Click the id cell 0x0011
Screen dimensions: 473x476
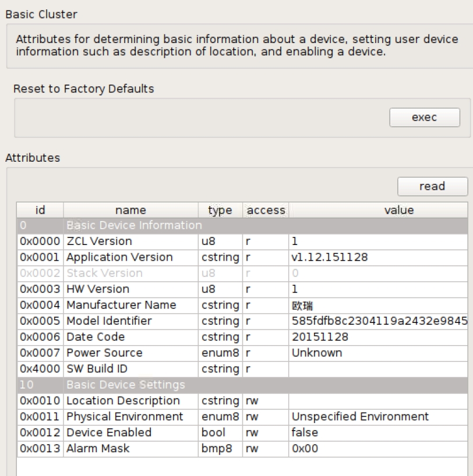[40, 417]
